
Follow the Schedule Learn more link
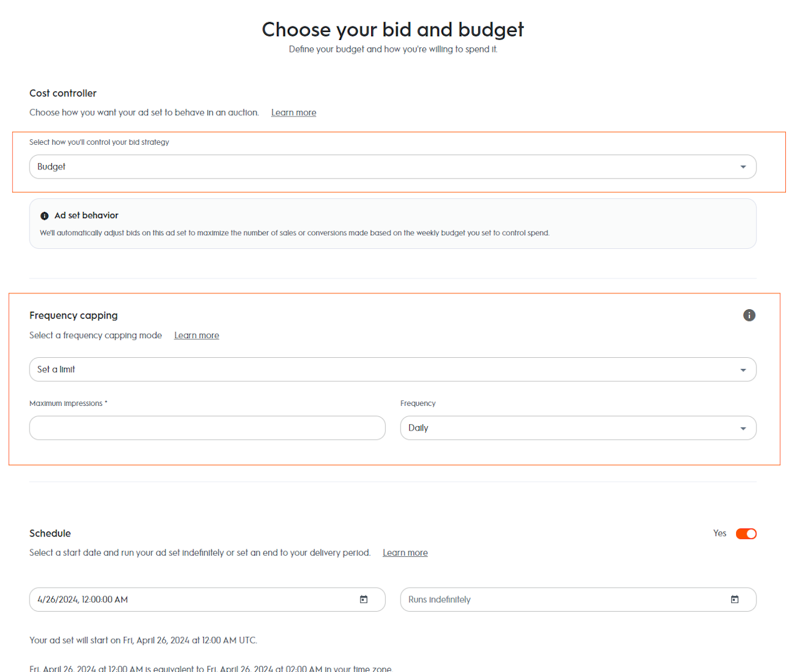point(405,553)
